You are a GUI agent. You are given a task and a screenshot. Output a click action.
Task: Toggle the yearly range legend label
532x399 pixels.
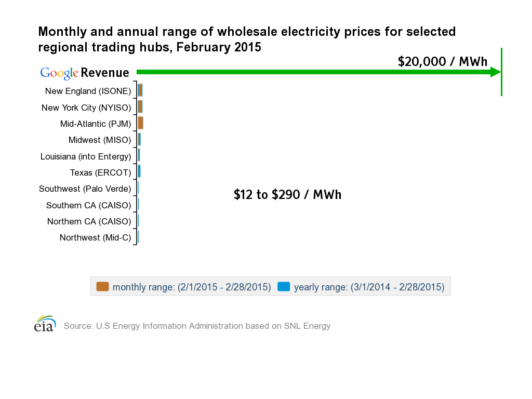[x=369, y=287]
